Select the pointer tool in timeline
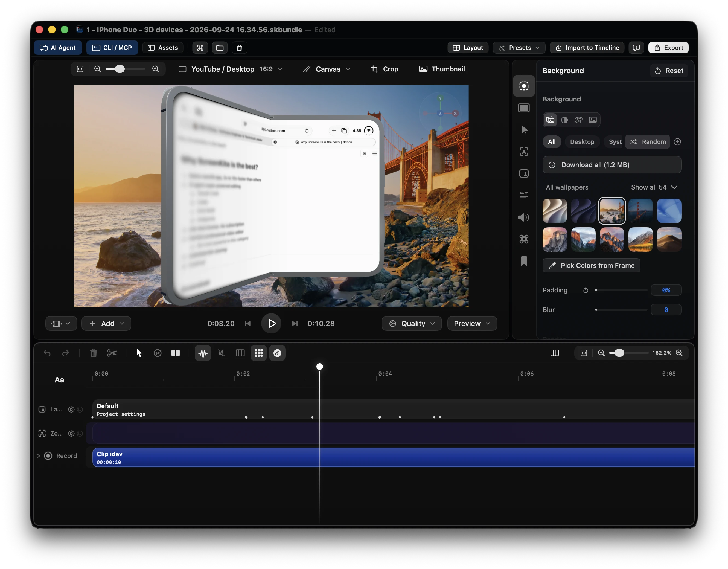This screenshot has height=569, width=728. click(139, 353)
